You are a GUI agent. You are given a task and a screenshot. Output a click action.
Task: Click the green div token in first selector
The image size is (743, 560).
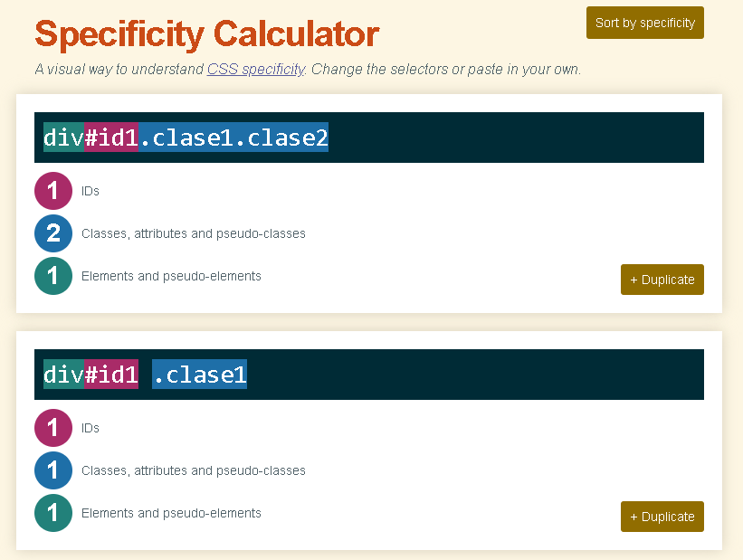pyautogui.click(x=64, y=138)
